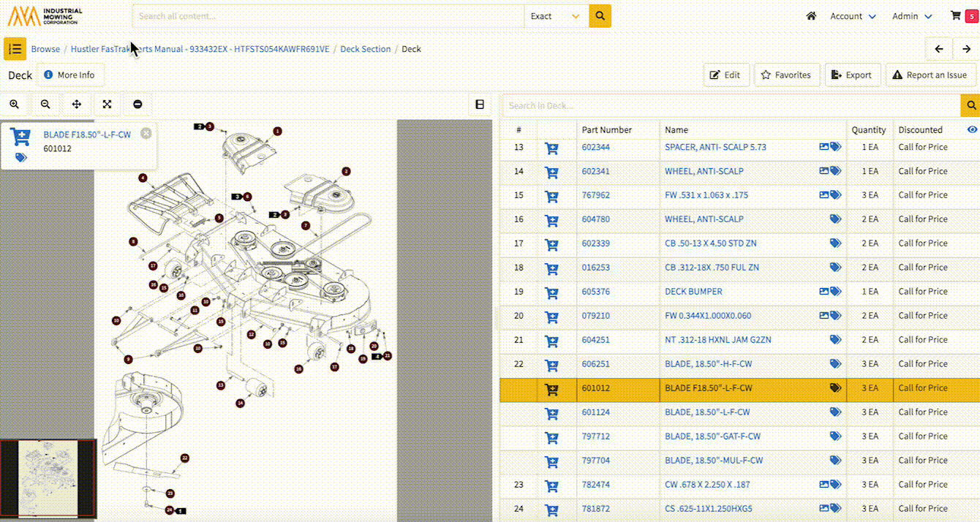Image resolution: width=980 pixels, height=522 pixels.
Task: Click the Search in Deck input field
Action: (x=730, y=105)
